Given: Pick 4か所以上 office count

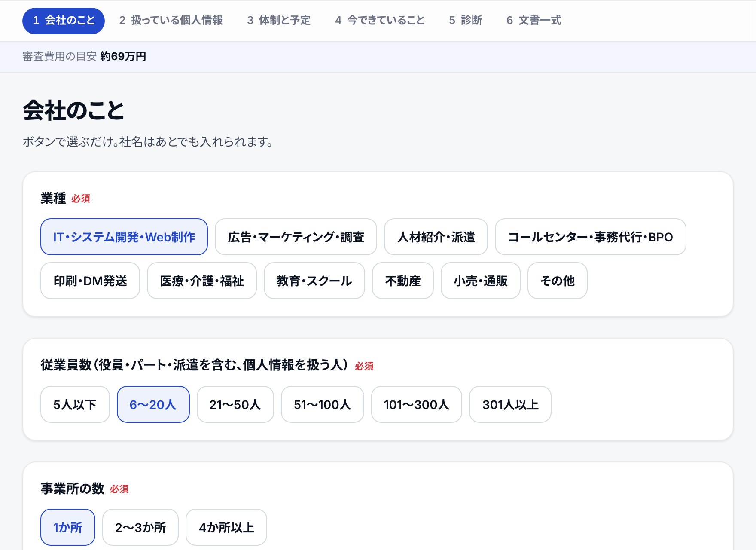Looking at the screenshot, I should [x=226, y=527].
